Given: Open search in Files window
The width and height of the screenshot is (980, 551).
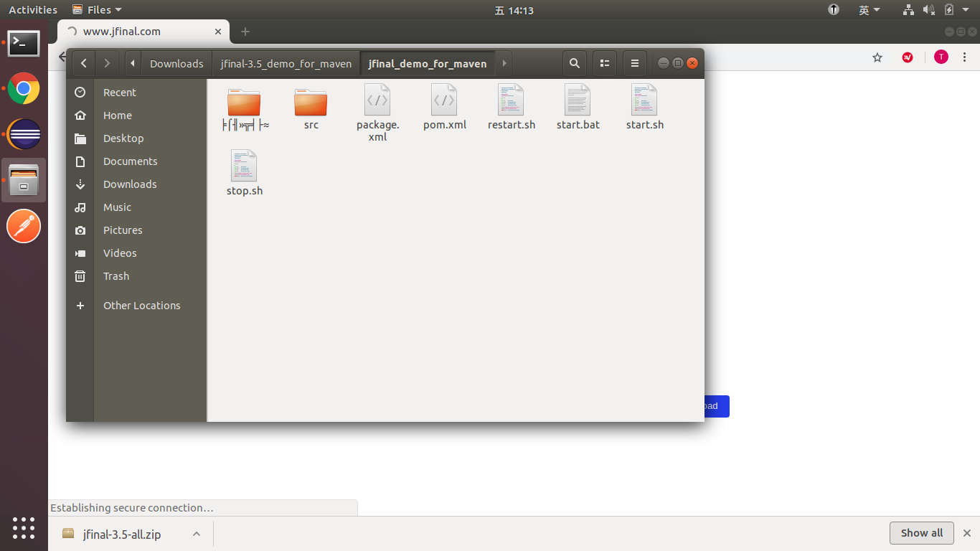Looking at the screenshot, I should pos(575,63).
